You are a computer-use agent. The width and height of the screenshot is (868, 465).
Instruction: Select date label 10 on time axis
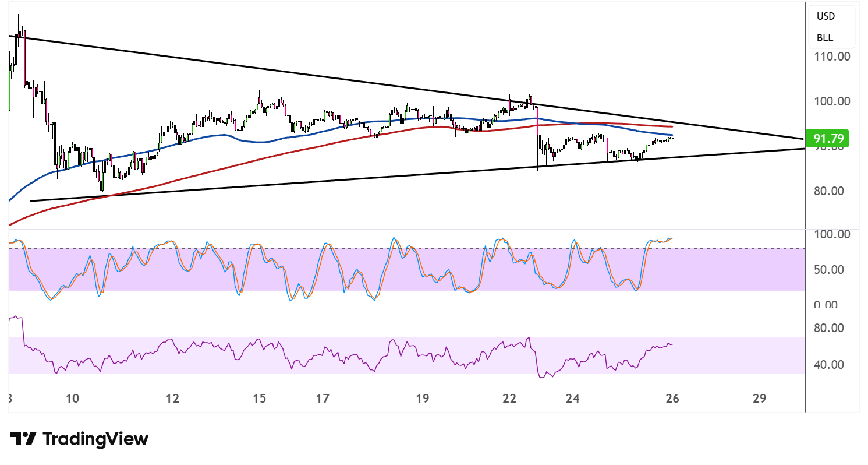click(72, 399)
